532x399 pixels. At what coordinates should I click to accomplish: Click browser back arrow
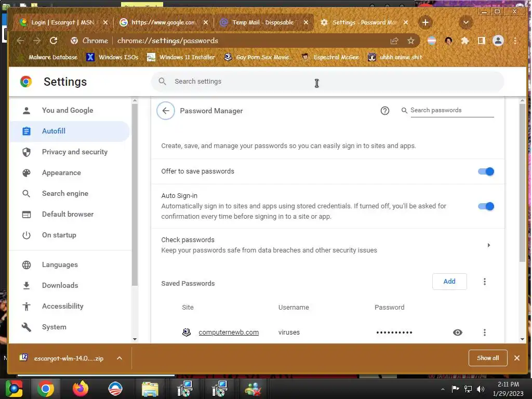(20, 41)
